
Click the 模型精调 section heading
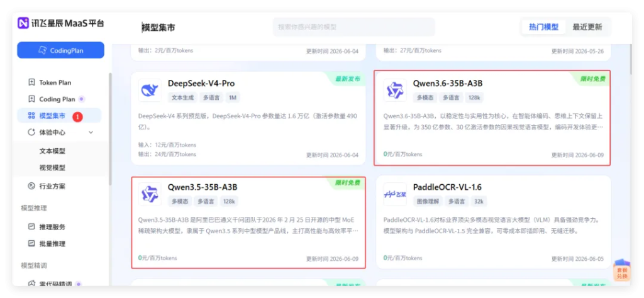[x=34, y=265]
